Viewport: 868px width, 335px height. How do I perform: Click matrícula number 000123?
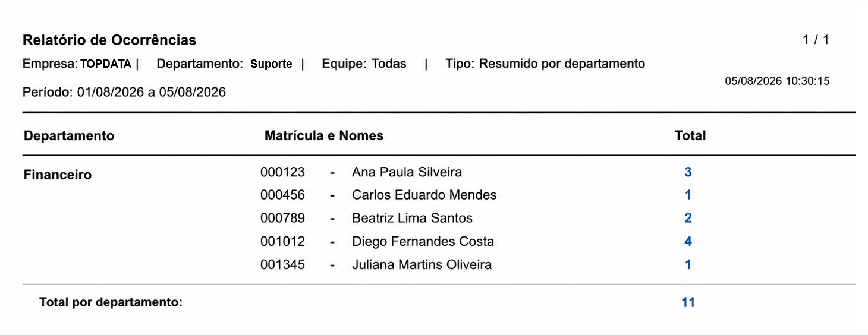[x=282, y=172]
